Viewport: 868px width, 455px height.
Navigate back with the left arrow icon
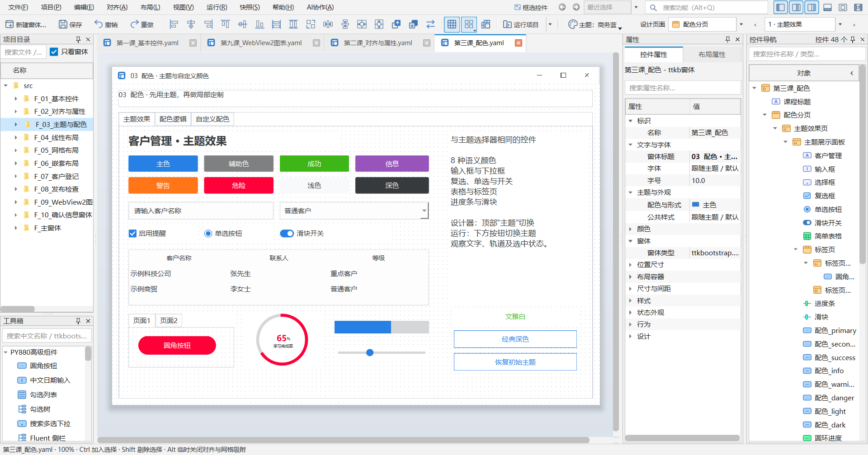pos(562,7)
